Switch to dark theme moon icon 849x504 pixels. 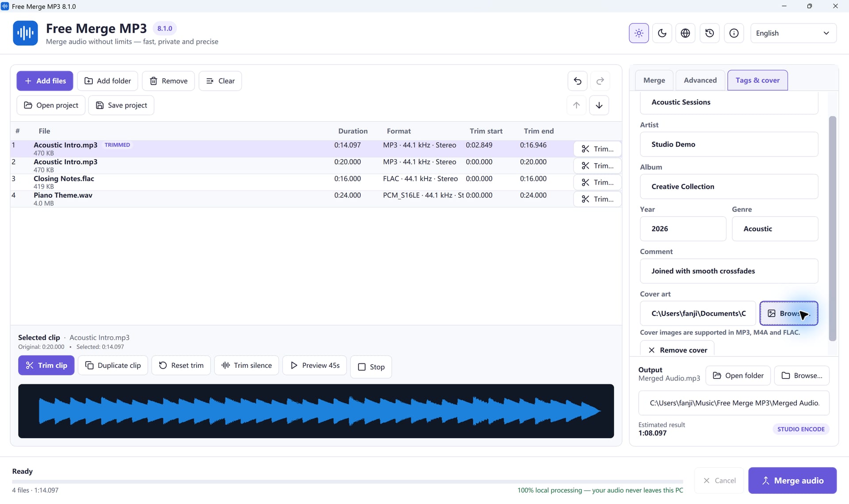click(x=662, y=33)
